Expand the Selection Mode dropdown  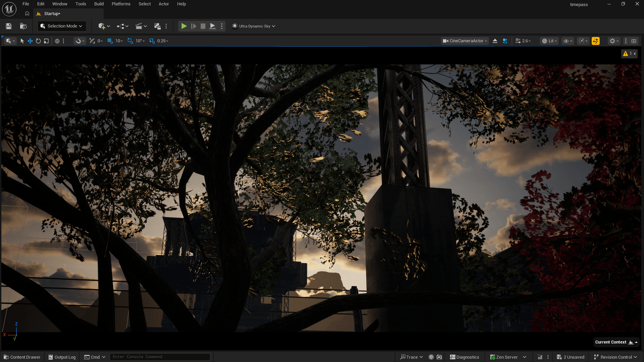(62, 26)
